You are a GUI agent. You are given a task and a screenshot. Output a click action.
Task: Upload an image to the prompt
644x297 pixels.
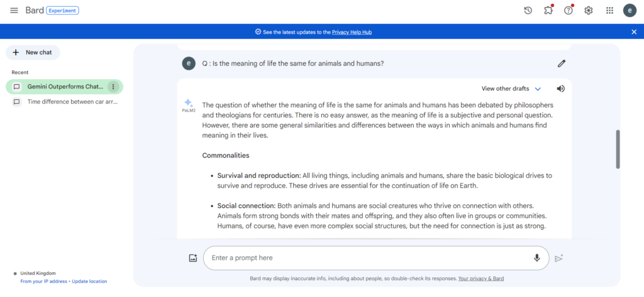click(193, 258)
